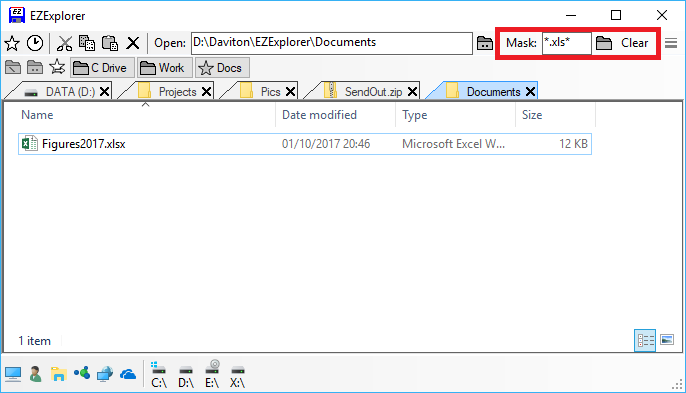686x393 pixels.
Task: Click the Network icon in bottom bar
Action: (105, 375)
